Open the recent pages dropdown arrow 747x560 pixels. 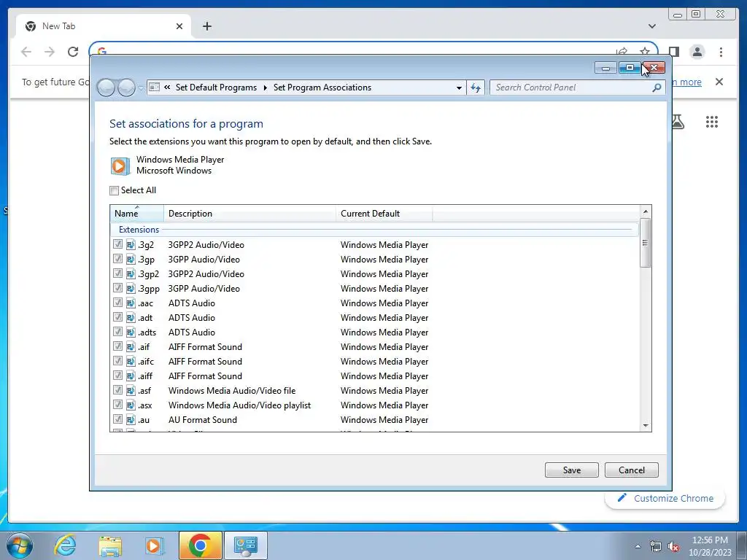[141, 88]
